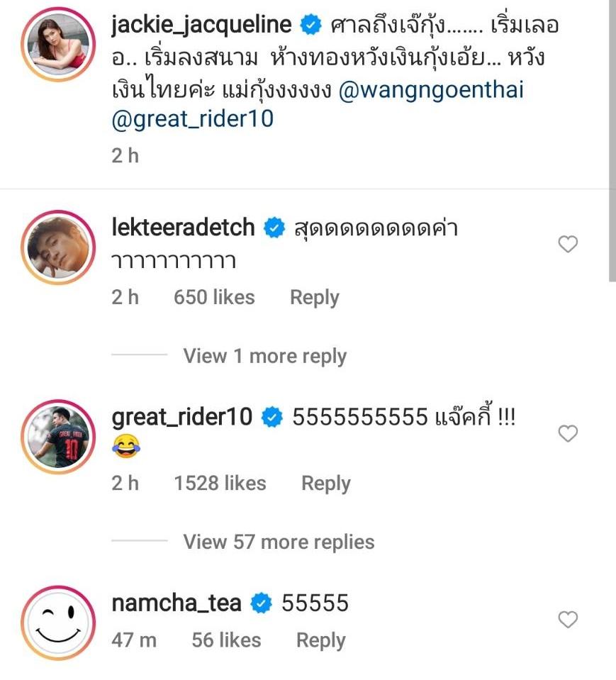Viewport: 616px width, 680px height.
Task: Like lekteeradetch's comment with the heart
Action: 568,245
